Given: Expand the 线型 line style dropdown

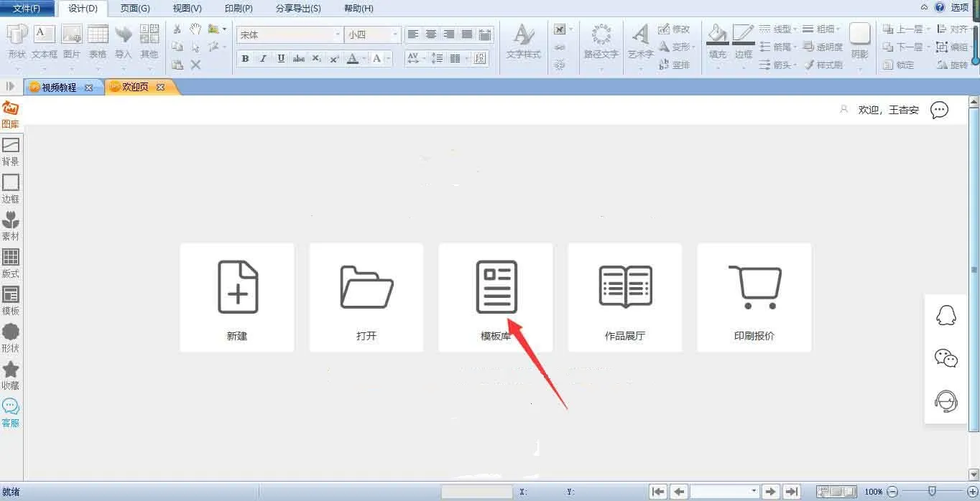Looking at the screenshot, I should [795, 29].
